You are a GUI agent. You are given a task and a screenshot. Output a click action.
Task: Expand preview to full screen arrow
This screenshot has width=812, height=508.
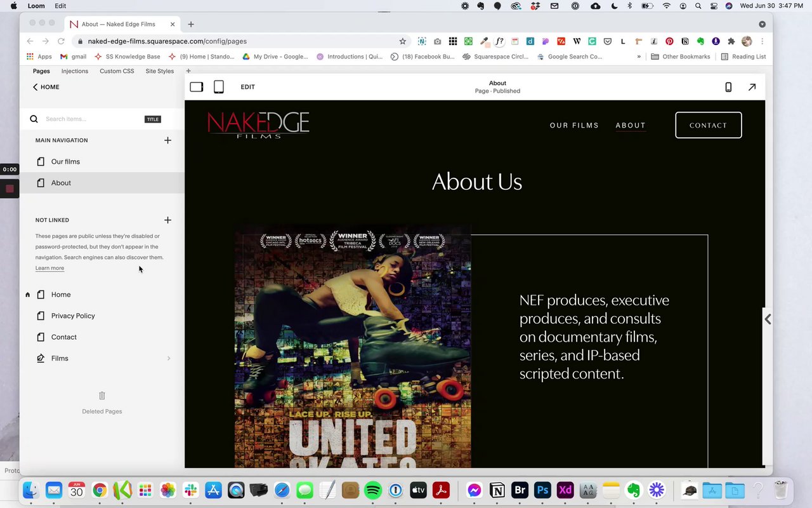tap(752, 87)
